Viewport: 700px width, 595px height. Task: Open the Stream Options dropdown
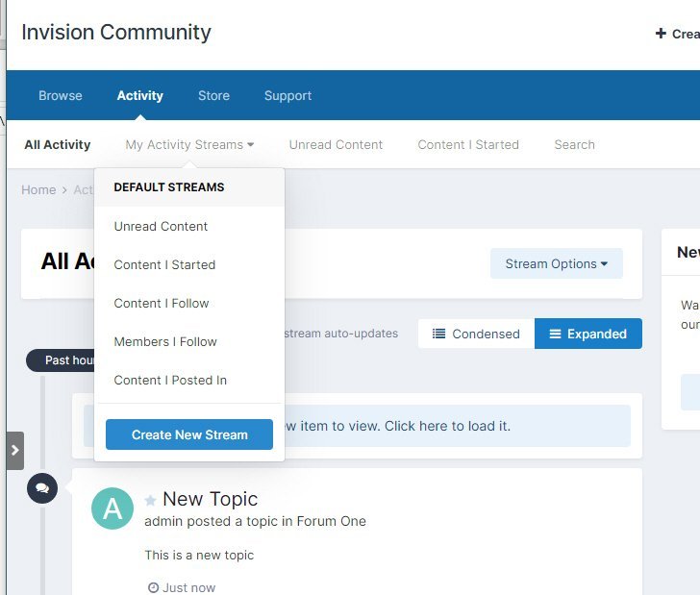point(556,263)
